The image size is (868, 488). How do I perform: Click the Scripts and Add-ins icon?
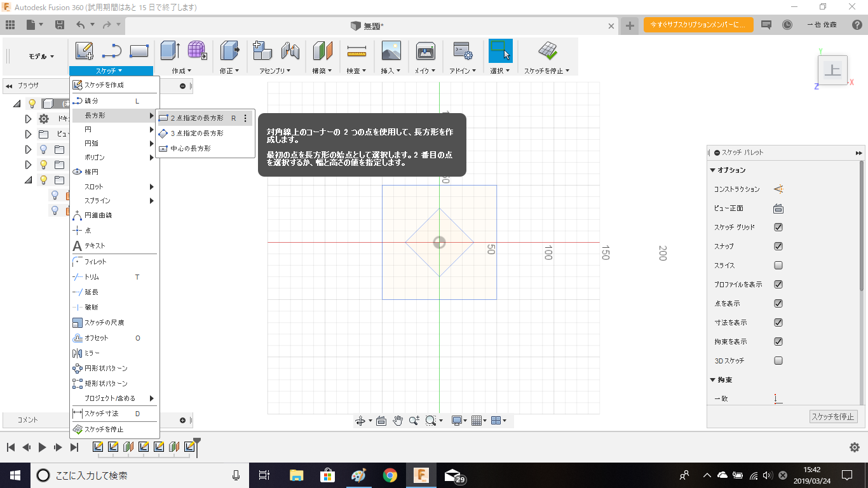tap(462, 51)
